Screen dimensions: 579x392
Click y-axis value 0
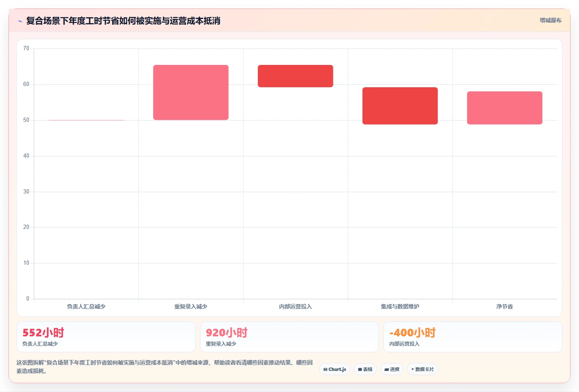[28, 299]
